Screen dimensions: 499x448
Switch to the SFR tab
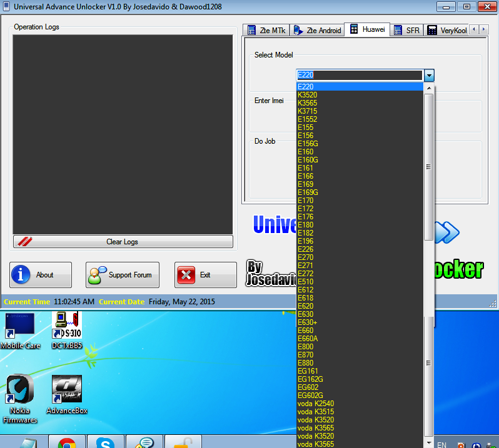406,30
